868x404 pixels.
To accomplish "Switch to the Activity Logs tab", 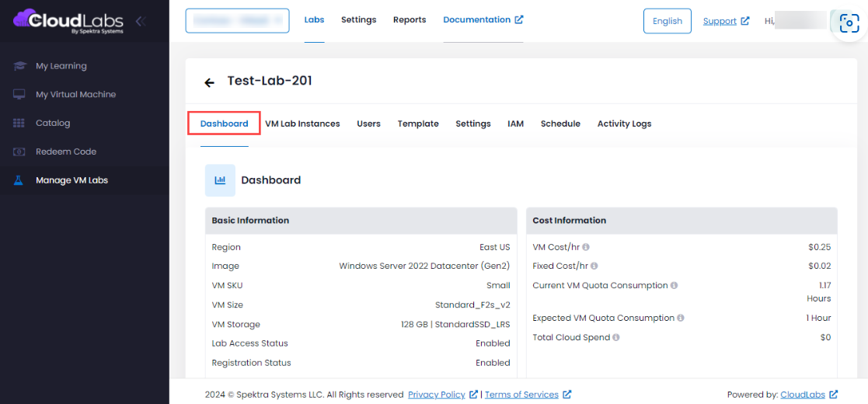I will coord(625,124).
